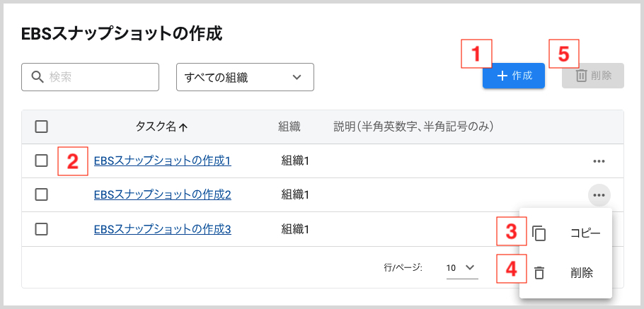This screenshot has height=309, width=644.
Task: Expand the すべての組織 dropdown
Action: point(244,76)
